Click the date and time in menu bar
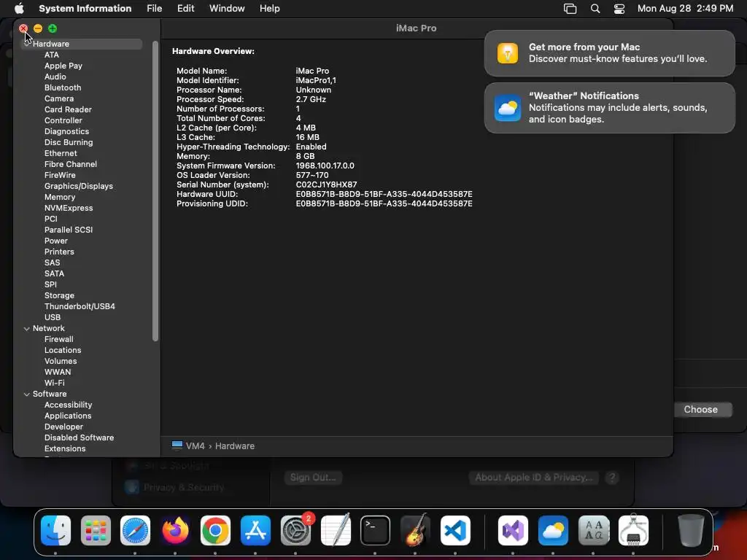Screen dimensions: 747x560 685,8
